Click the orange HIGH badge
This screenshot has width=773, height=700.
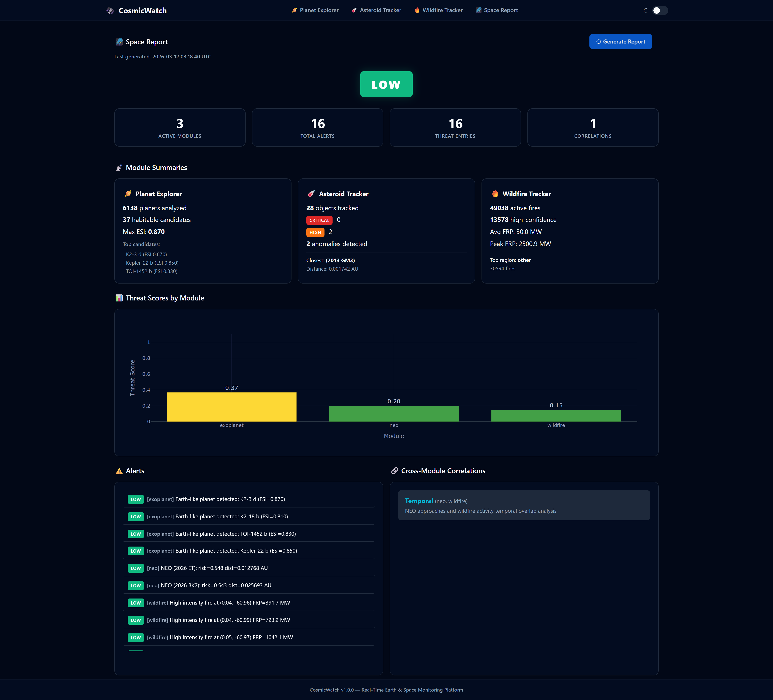coord(315,232)
